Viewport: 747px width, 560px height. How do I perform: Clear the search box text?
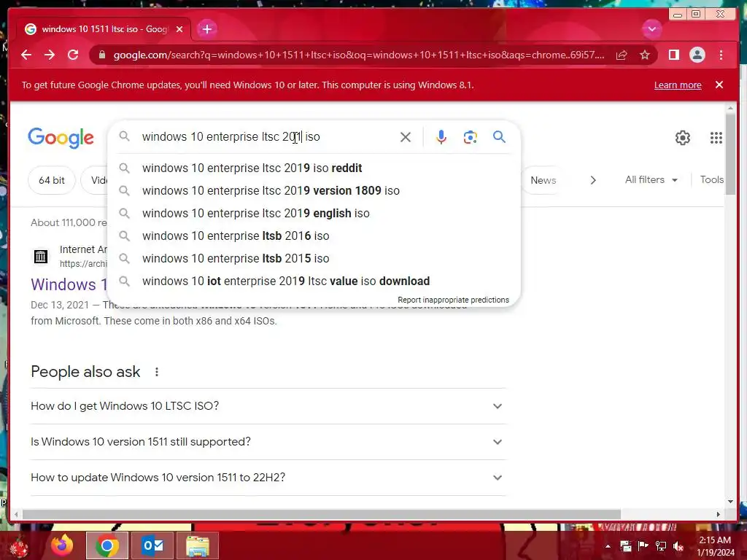[x=406, y=137]
